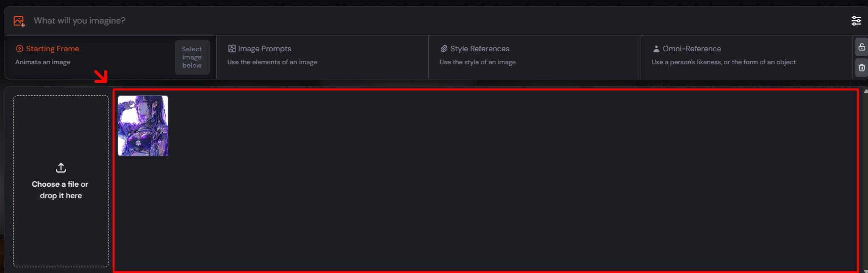Viewport: 868px width, 273px height.
Task: Click the Style References paperclip icon
Action: pos(444,49)
